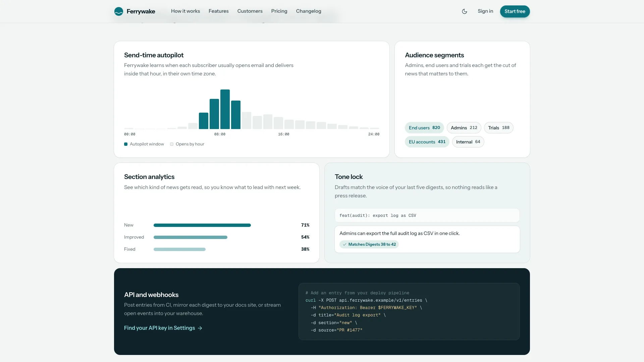Click the Fixed section 38% progress bar
The image size is (644, 362).
[179, 249]
